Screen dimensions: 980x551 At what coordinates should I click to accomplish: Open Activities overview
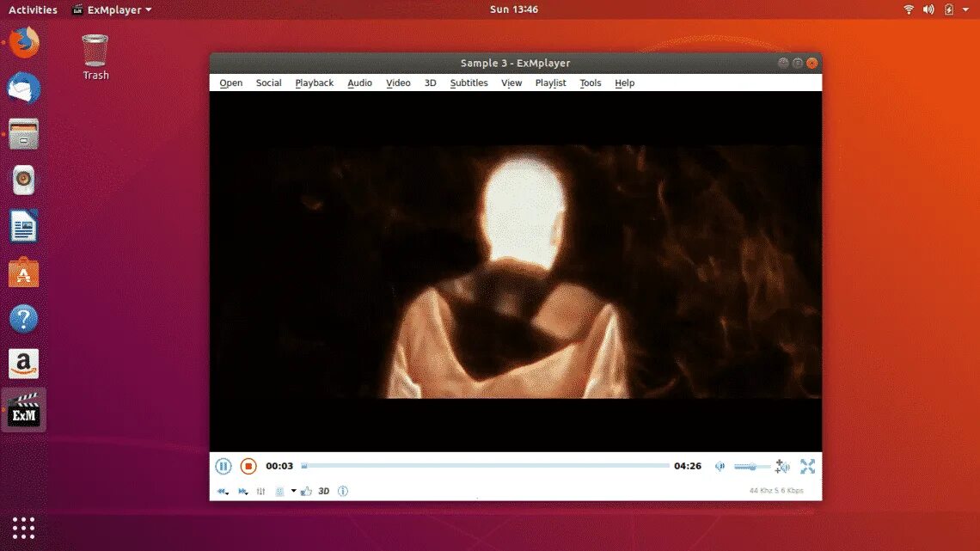[33, 9]
